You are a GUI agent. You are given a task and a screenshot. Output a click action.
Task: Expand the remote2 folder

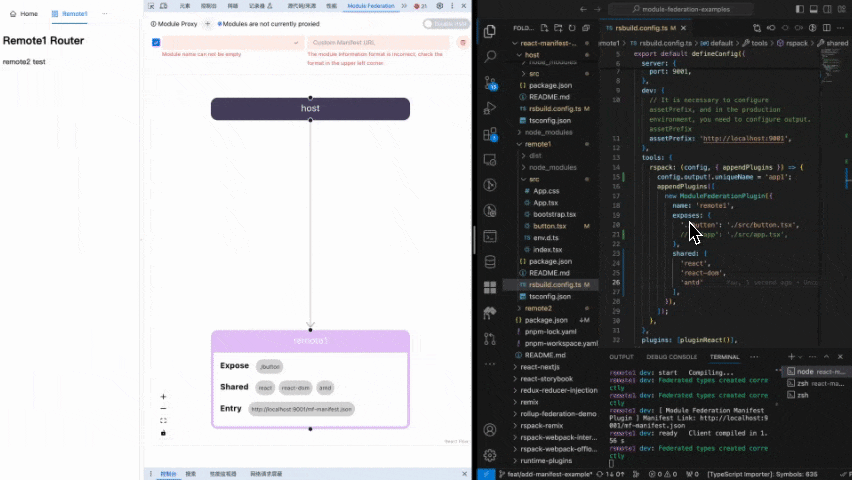coord(538,308)
